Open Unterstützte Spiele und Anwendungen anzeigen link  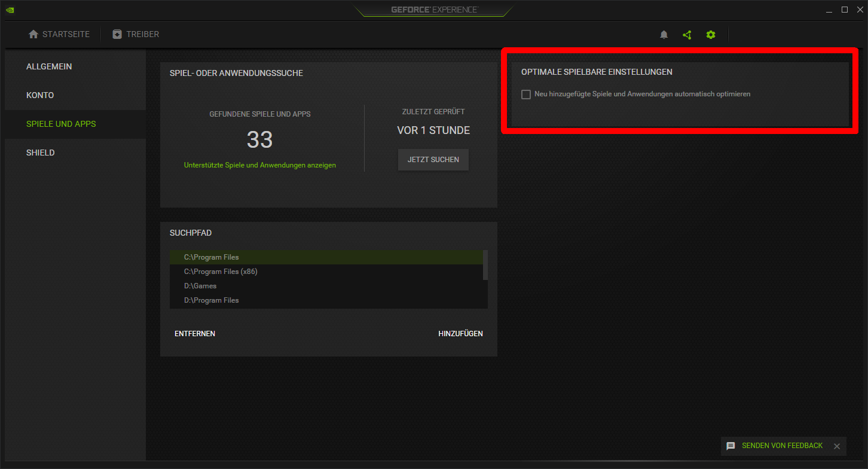tap(260, 165)
